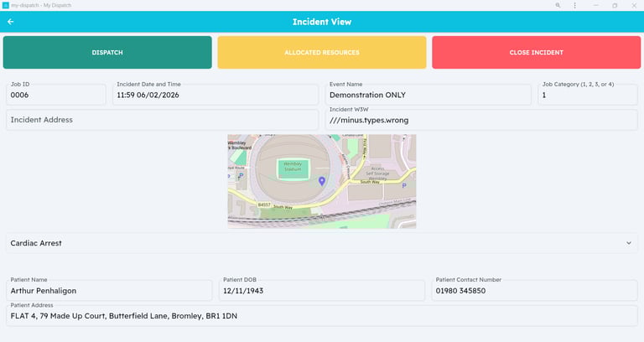Click the my-dispatch app icon in title bar
The width and height of the screenshot is (644, 342).
pos(5,5)
